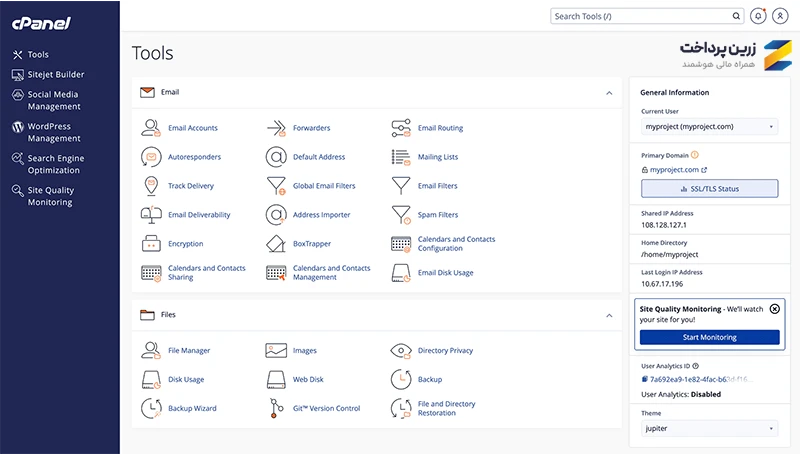This screenshot has width=800, height=454.
Task: Open the user account icon
Action: tap(780, 16)
